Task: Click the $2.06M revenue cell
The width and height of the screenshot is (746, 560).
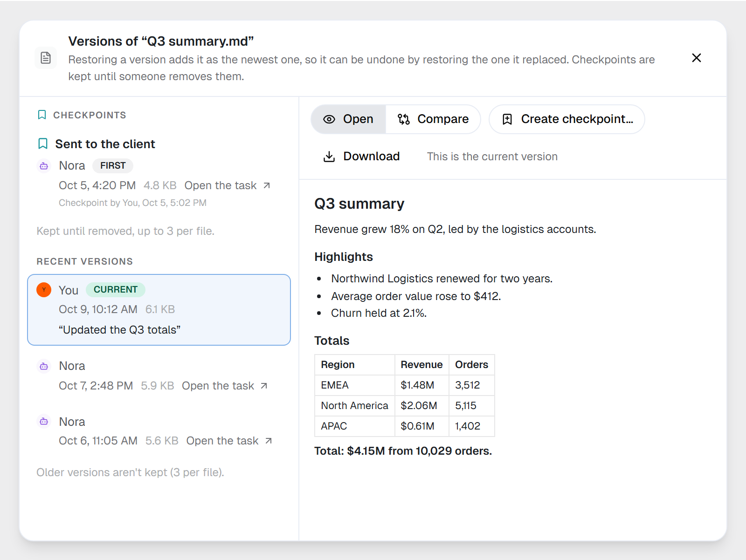Action: click(x=422, y=406)
